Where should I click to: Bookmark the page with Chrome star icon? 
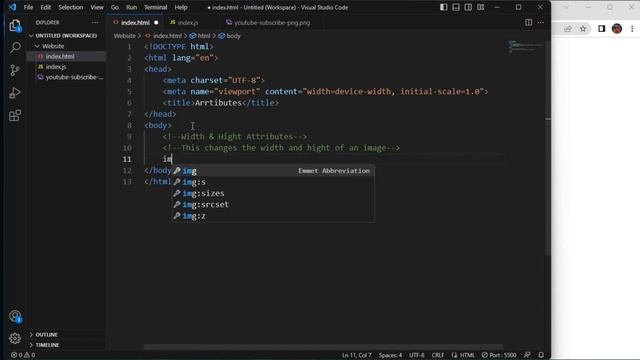pyautogui.click(x=583, y=29)
